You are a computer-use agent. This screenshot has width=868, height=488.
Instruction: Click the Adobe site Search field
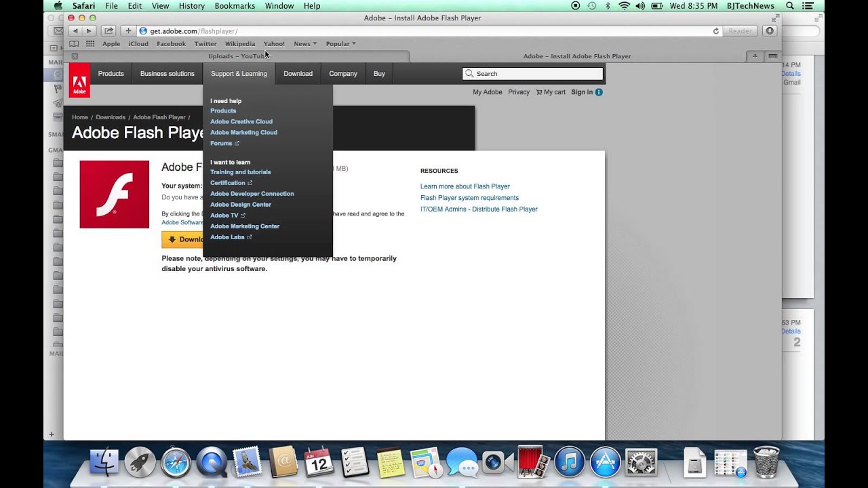[x=532, y=74]
